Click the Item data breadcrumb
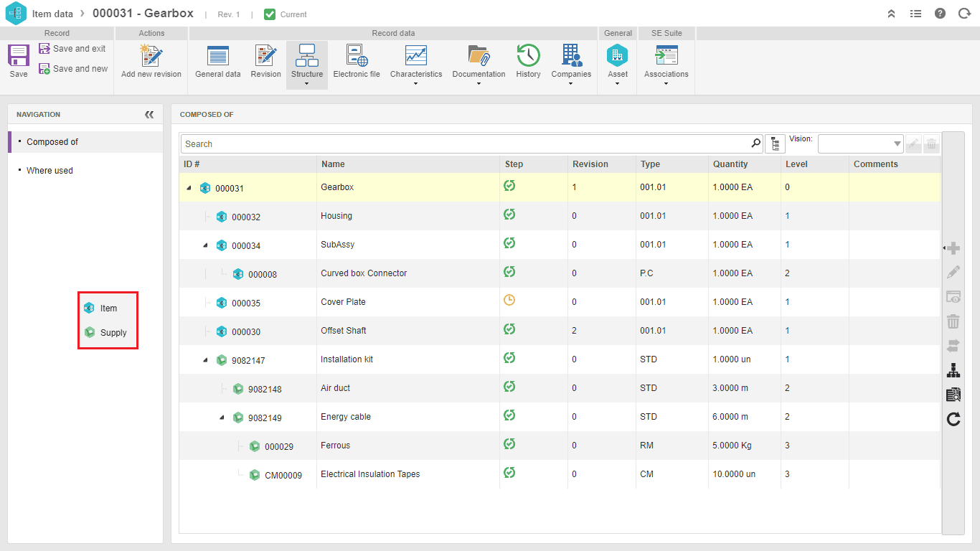The image size is (980, 551). pos(52,14)
